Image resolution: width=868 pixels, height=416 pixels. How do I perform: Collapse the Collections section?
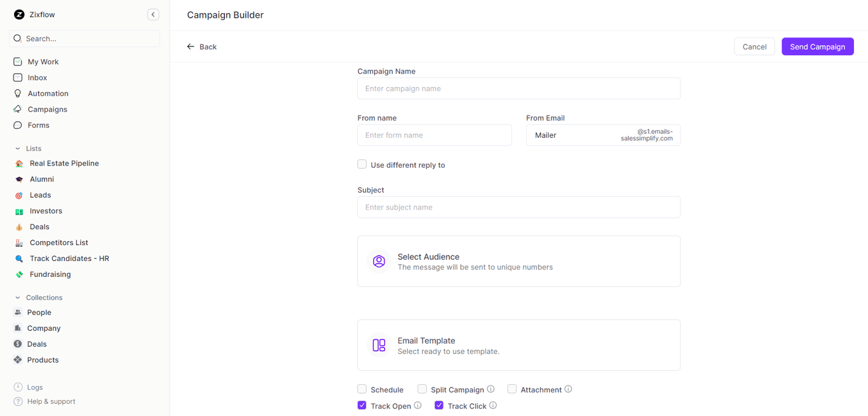pos(18,297)
